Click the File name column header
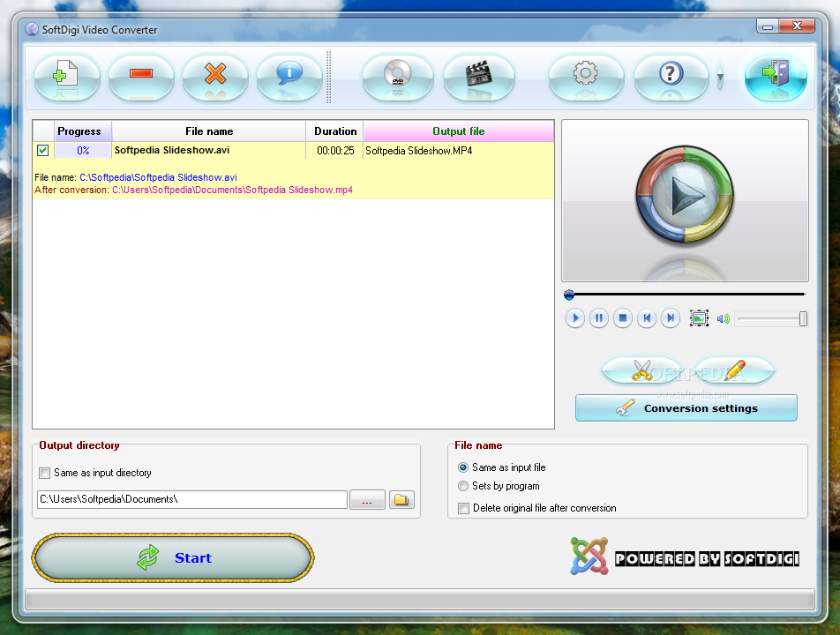The image size is (840, 635). tap(209, 131)
